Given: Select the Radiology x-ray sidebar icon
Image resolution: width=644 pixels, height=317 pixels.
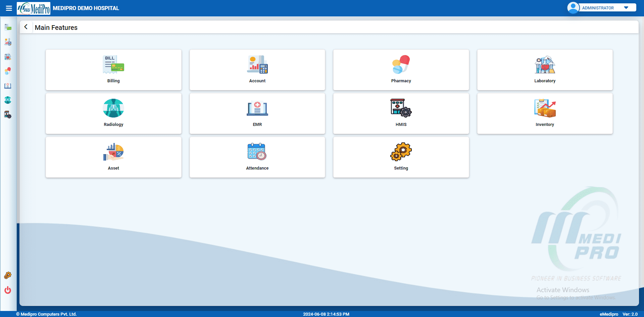Looking at the screenshot, I should pos(8,100).
